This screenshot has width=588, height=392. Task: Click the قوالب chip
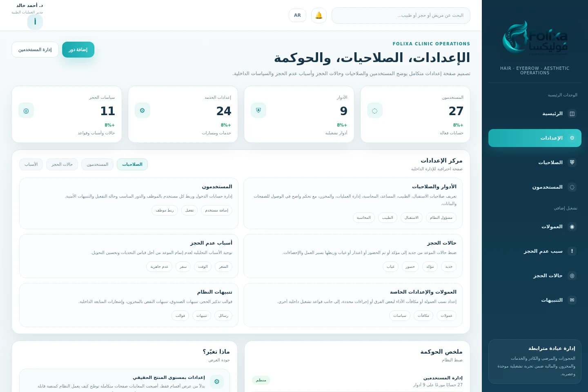click(x=180, y=316)
